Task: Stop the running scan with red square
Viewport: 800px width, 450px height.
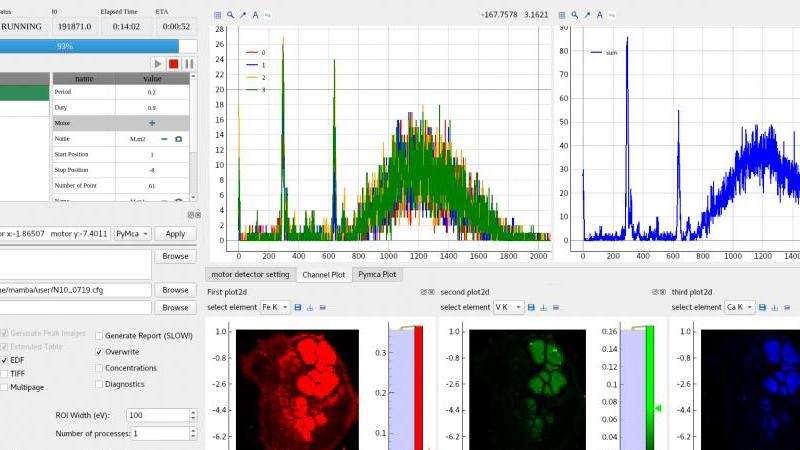Action: (x=173, y=64)
